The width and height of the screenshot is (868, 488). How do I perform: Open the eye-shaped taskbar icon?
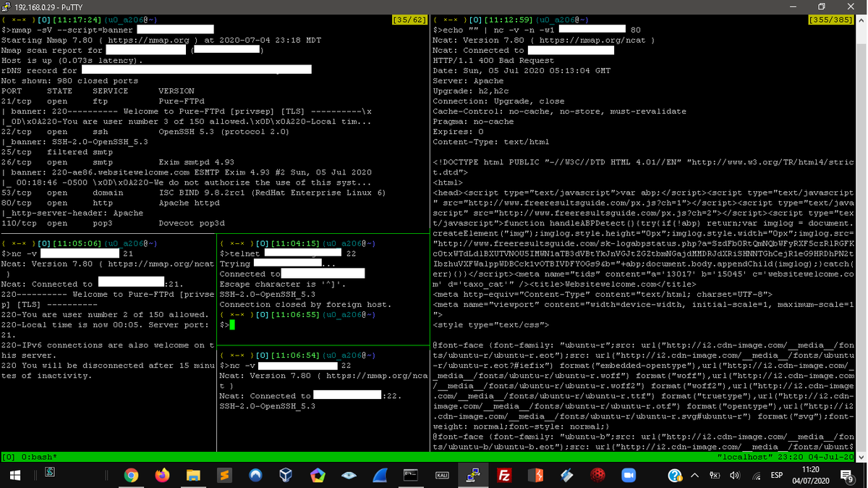tap(349, 475)
